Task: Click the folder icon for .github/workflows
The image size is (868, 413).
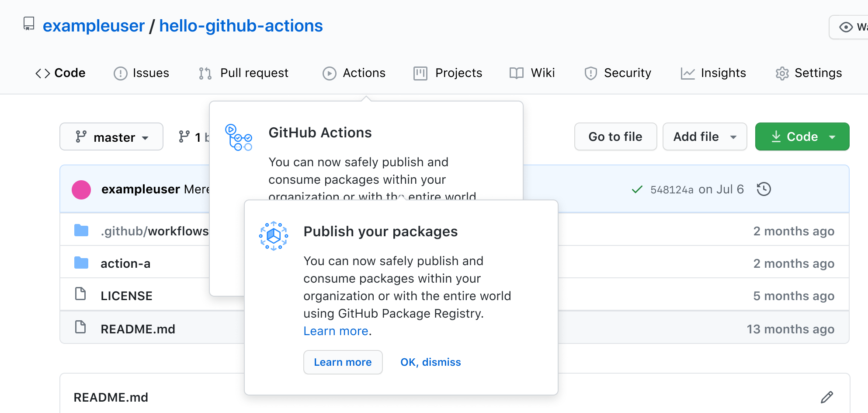Action: coord(81,230)
